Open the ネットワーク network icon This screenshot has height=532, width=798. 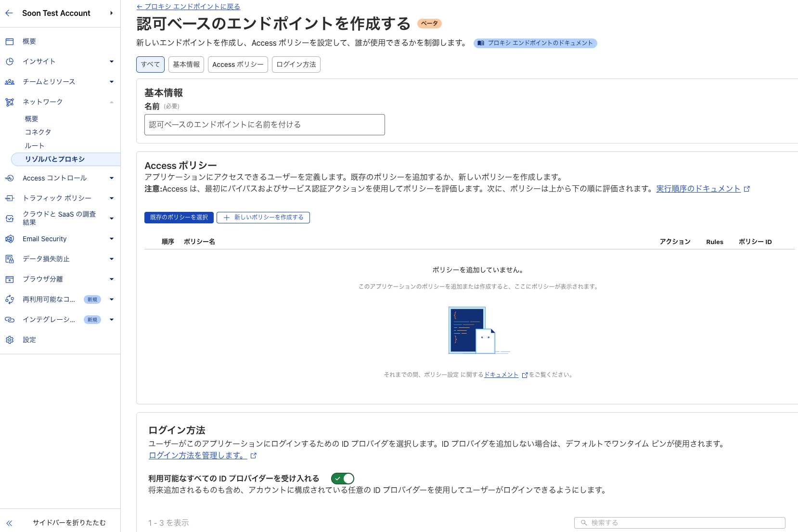click(10, 102)
